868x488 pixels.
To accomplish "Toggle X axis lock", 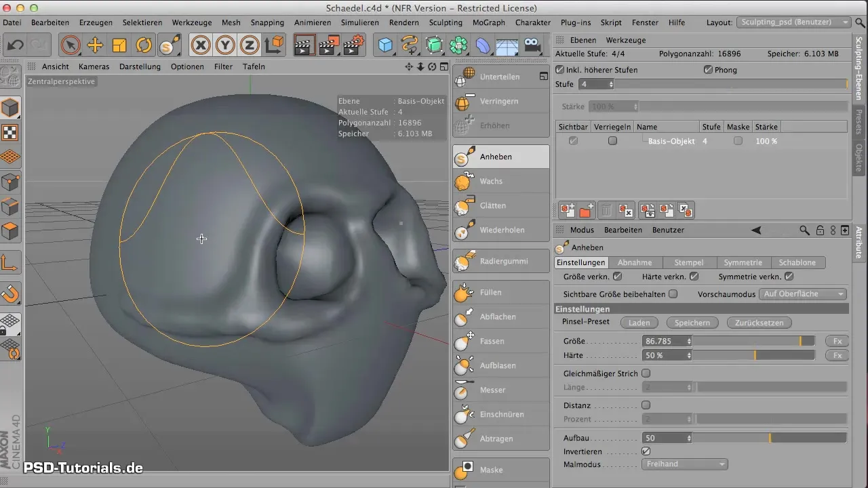I will [x=201, y=45].
